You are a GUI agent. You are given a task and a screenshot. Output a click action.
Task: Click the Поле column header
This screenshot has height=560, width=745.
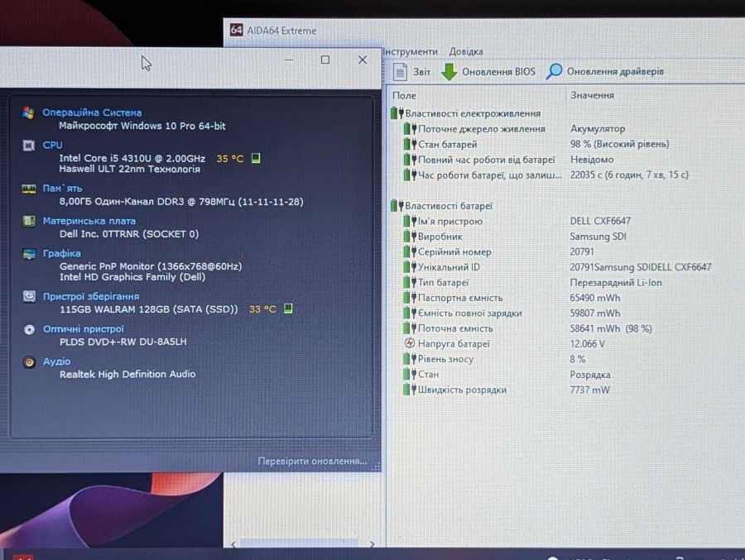click(x=404, y=95)
